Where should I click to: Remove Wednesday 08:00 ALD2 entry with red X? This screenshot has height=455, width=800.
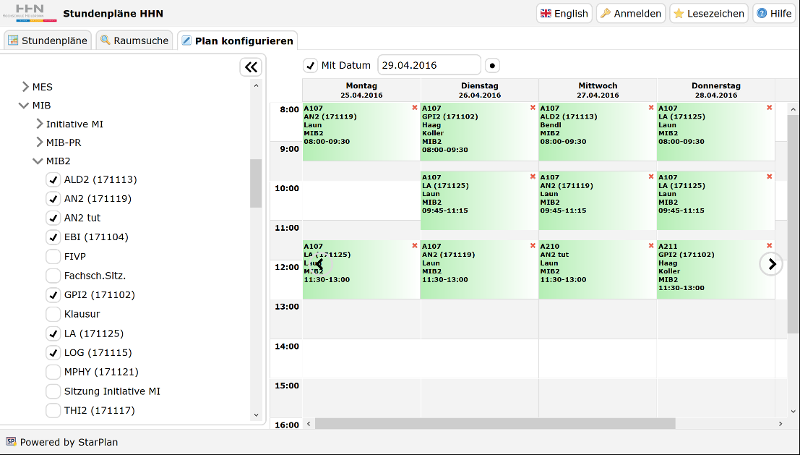(x=651, y=108)
